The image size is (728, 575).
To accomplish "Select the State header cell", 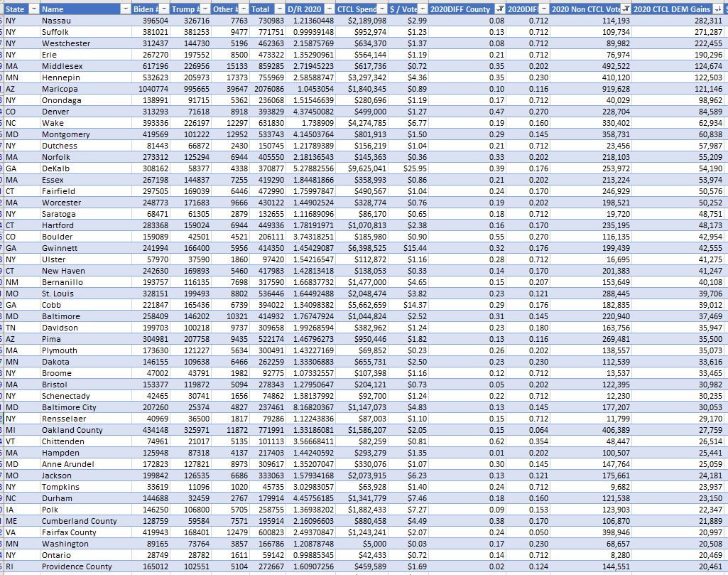I will (22, 9).
